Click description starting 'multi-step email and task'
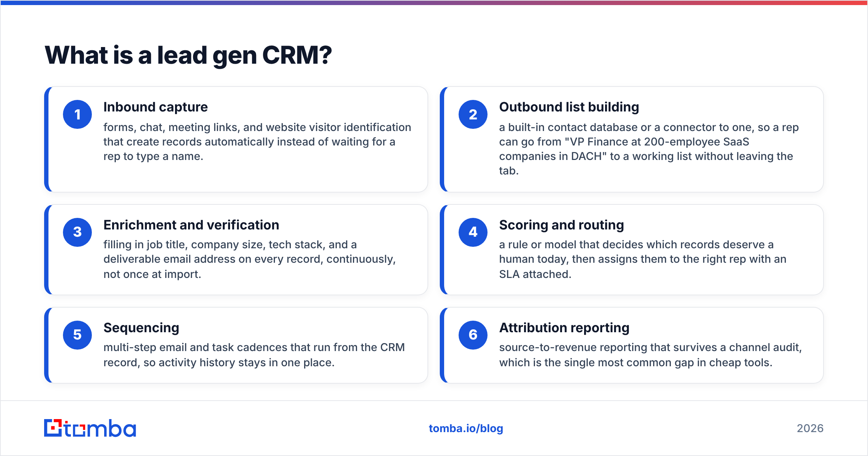Viewport: 868px width, 456px height. point(254,355)
